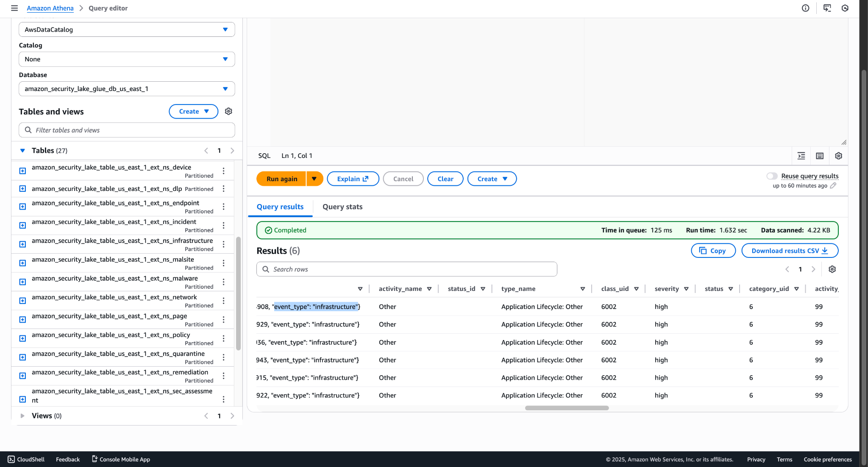This screenshot has width=868, height=467.
Task: Sort by type_name column arrow
Action: [x=582, y=289]
